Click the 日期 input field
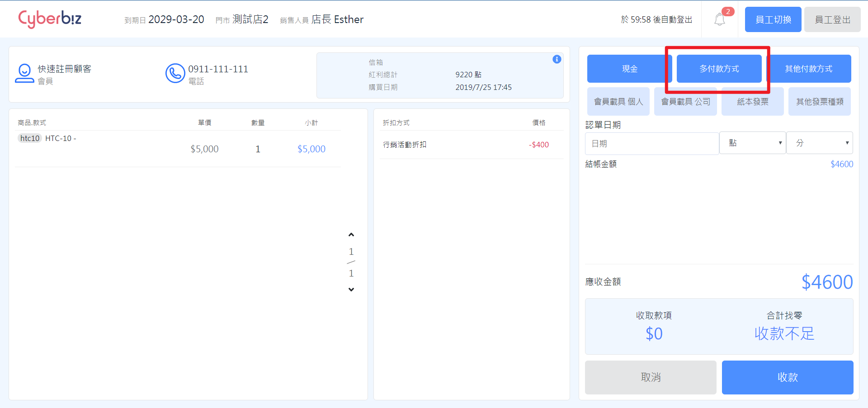Viewport: 868px width, 408px height. point(652,144)
